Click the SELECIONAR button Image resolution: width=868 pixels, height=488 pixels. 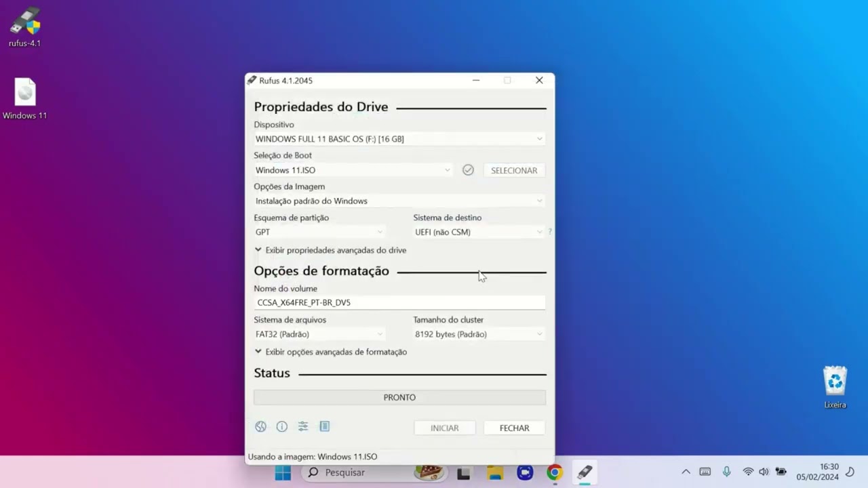click(x=514, y=170)
